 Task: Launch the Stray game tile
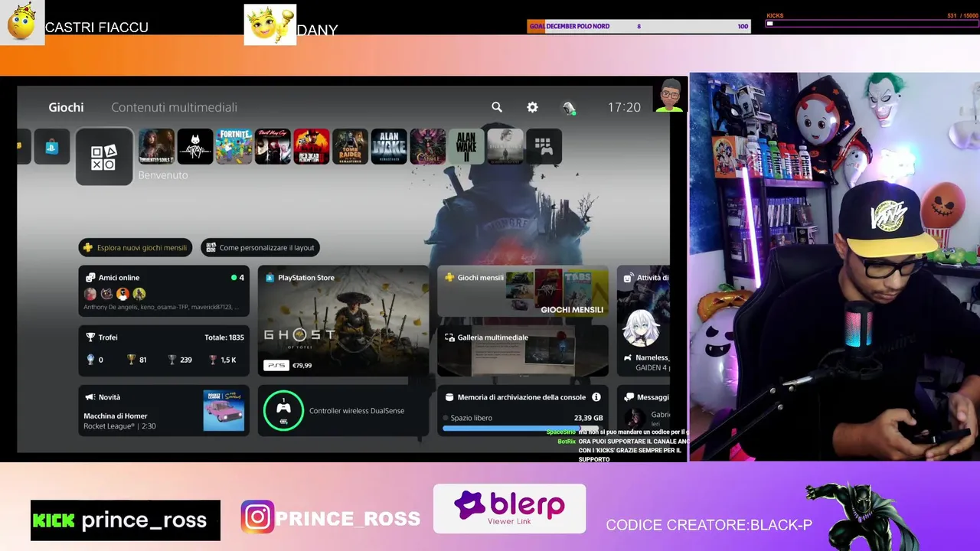195,147
